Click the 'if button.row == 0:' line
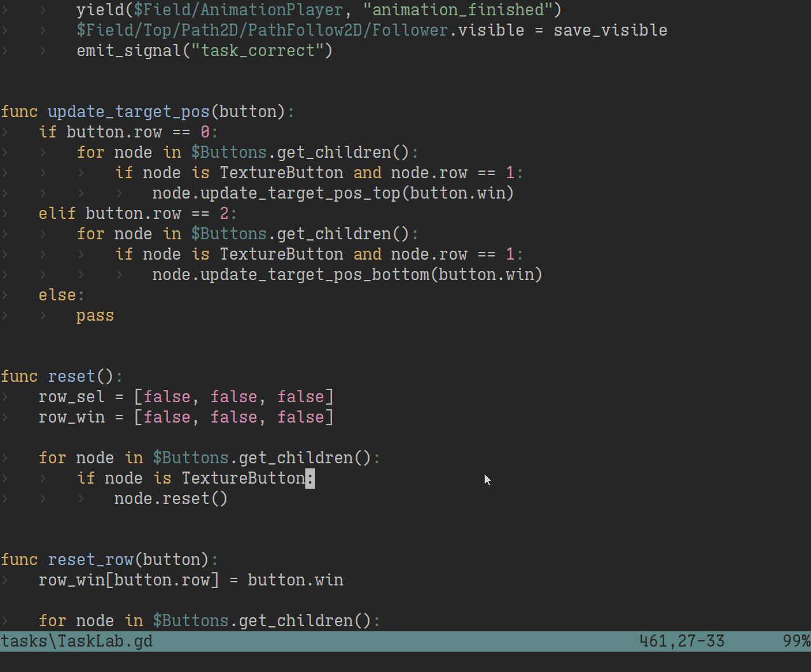Image resolution: width=811 pixels, height=672 pixels. point(128,132)
